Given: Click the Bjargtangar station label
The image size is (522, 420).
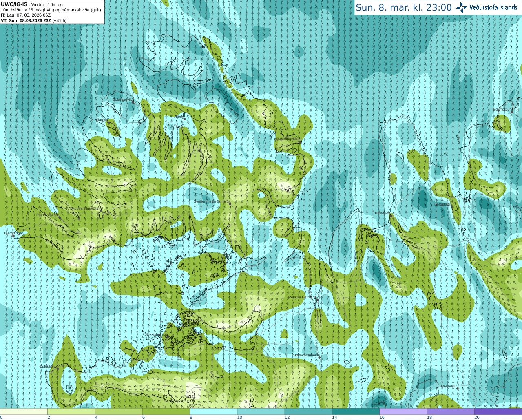Looking at the screenshot, I should [13, 233].
